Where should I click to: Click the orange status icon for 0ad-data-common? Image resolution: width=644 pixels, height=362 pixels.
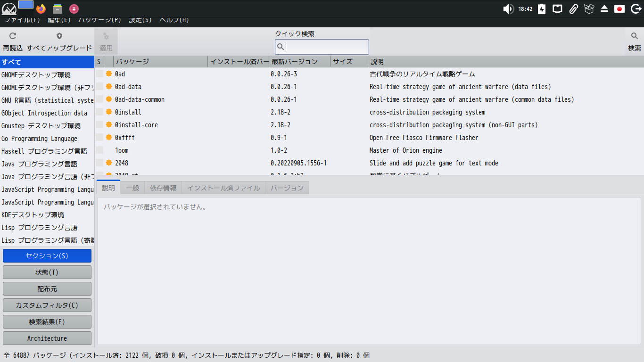tap(109, 99)
